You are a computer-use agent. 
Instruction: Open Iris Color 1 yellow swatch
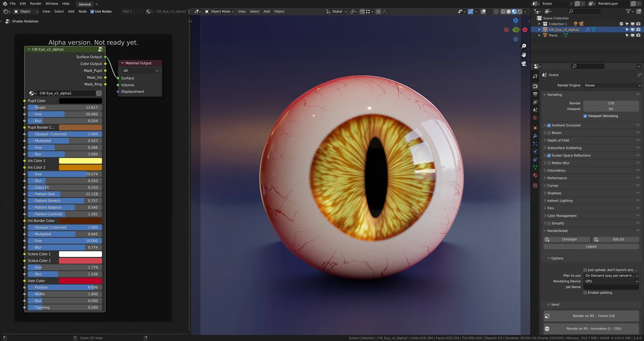(80, 161)
